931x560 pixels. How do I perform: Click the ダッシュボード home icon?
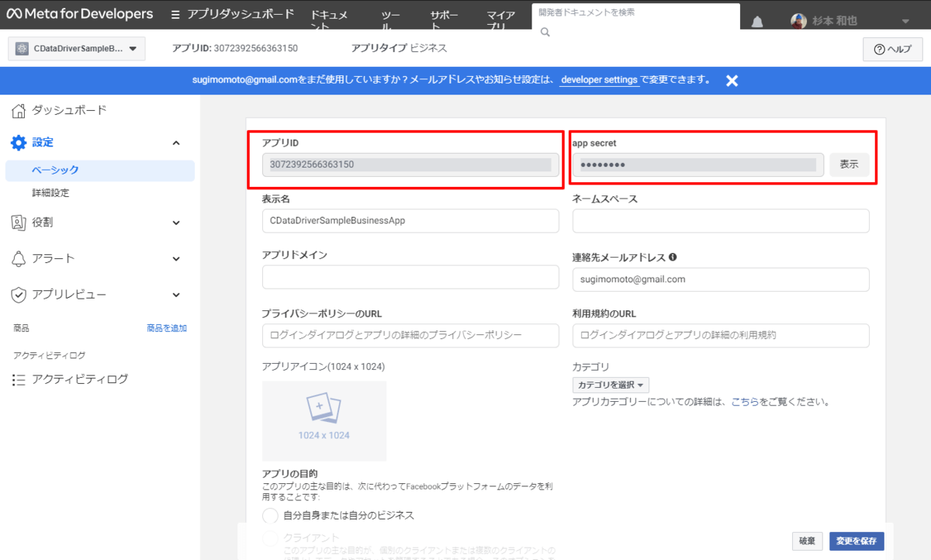tap(19, 110)
